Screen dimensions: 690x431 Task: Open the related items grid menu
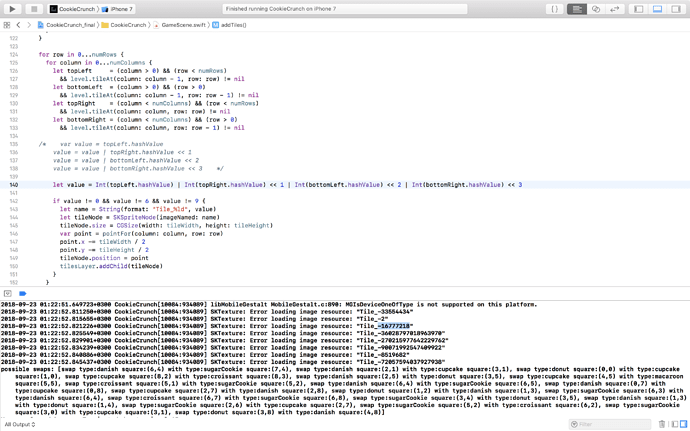pos(7,25)
